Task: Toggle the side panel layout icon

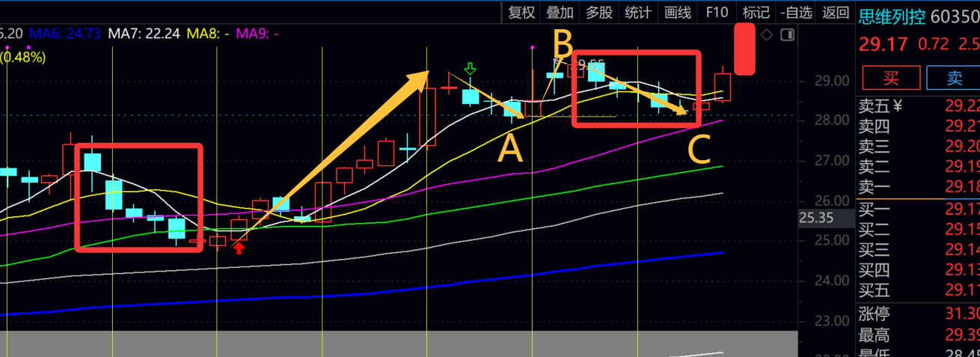Action: click(786, 34)
